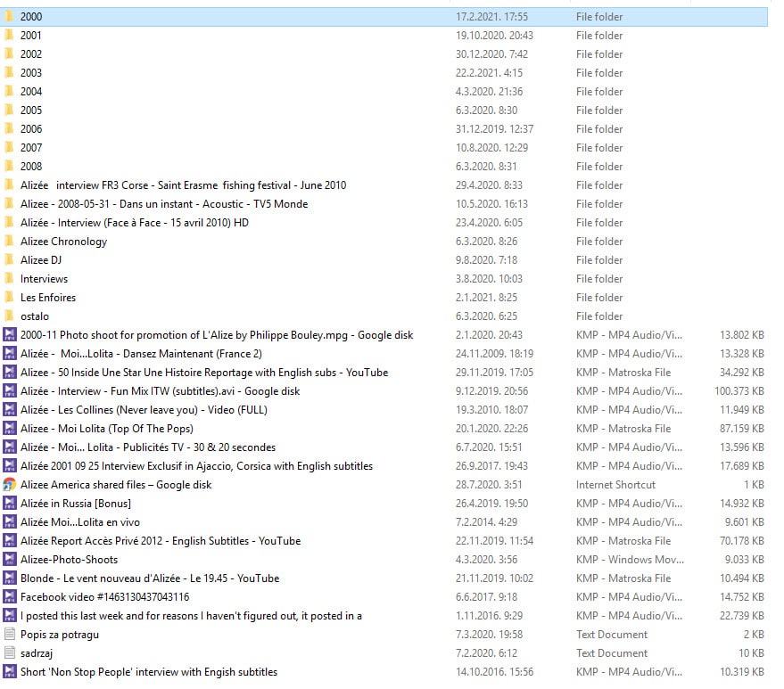Screen dimensions: 784x689
Task: Select the Alizee DJ folder
Action: click(40, 259)
